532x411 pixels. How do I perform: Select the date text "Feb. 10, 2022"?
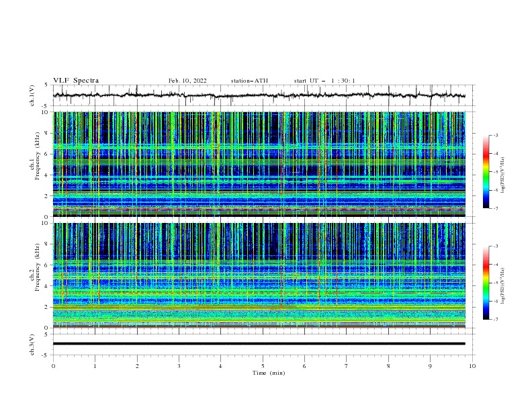187,81
